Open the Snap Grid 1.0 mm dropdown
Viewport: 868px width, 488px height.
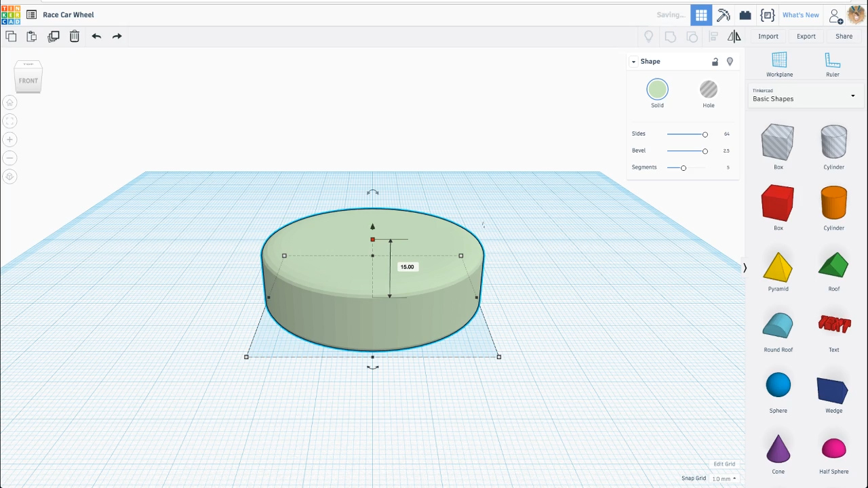pos(723,479)
